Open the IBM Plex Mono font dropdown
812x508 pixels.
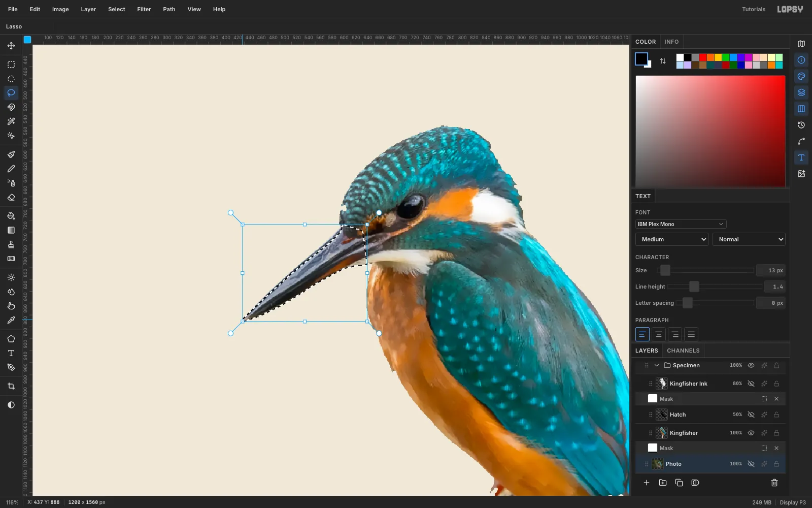point(681,224)
